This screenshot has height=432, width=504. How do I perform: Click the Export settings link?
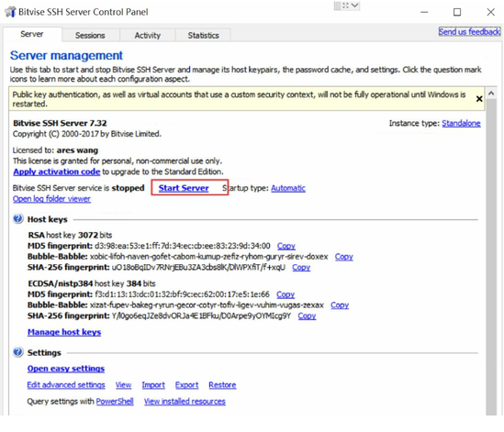186,385
